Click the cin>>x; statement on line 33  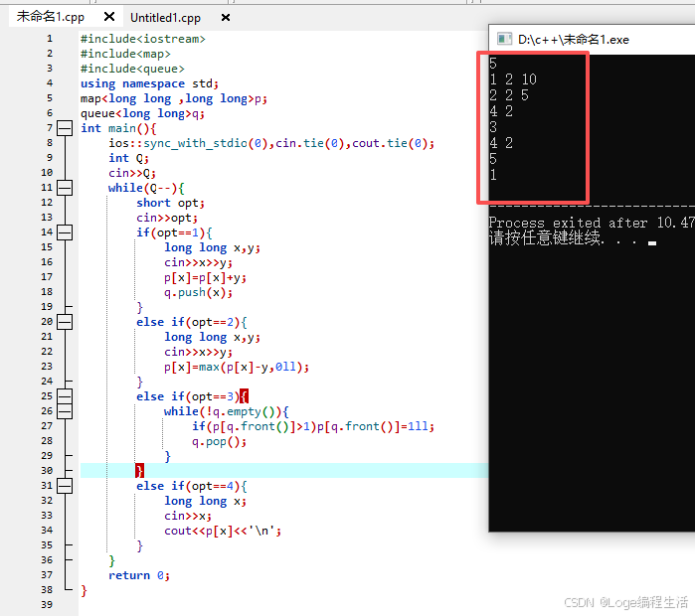point(188,516)
